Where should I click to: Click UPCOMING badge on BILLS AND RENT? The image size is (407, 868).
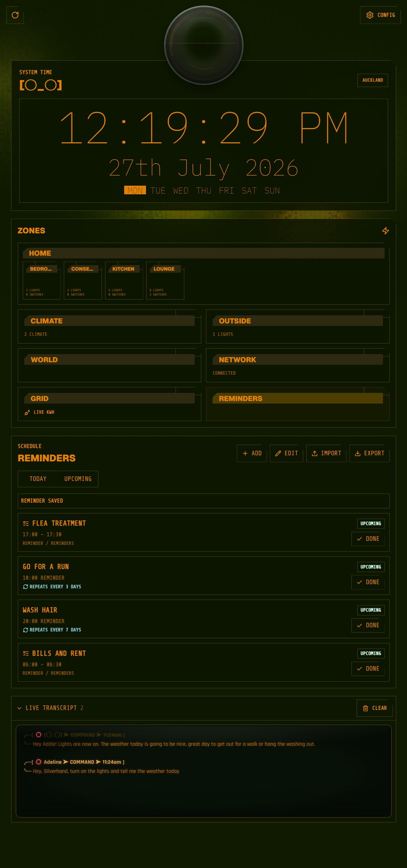[371, 654]
